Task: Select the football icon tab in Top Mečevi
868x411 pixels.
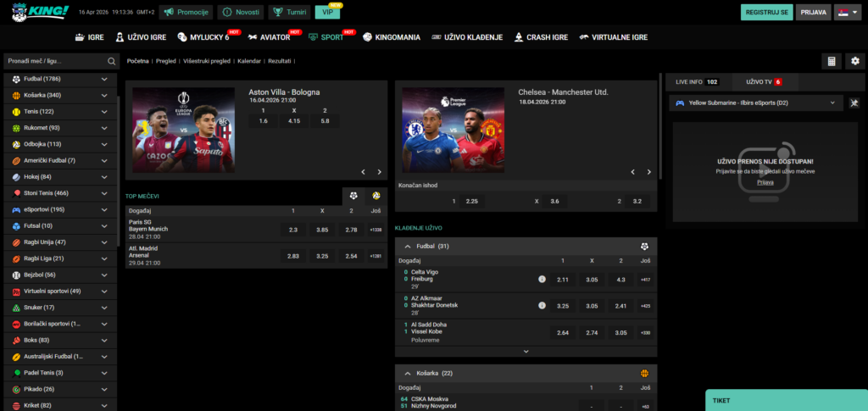Action: (x=353, y=196)
